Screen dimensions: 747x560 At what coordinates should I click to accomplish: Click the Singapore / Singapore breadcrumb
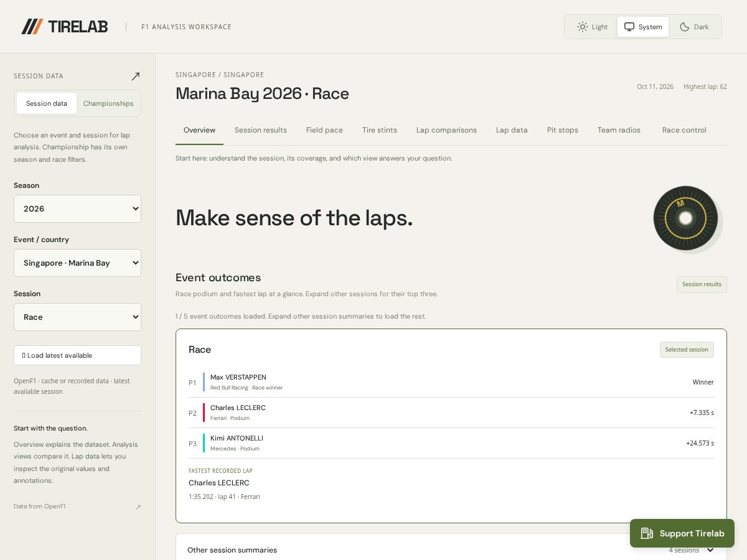point(220,75)
